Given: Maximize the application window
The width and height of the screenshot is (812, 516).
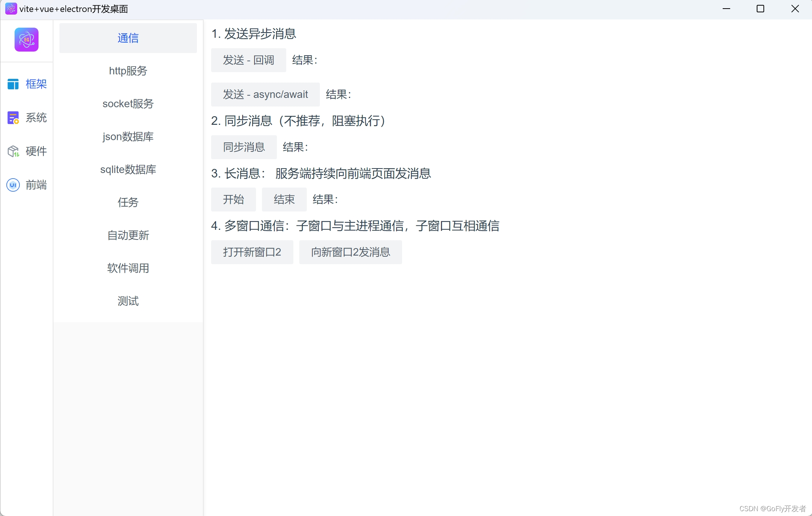Looking at the screenshot, I should pos(760,9).
